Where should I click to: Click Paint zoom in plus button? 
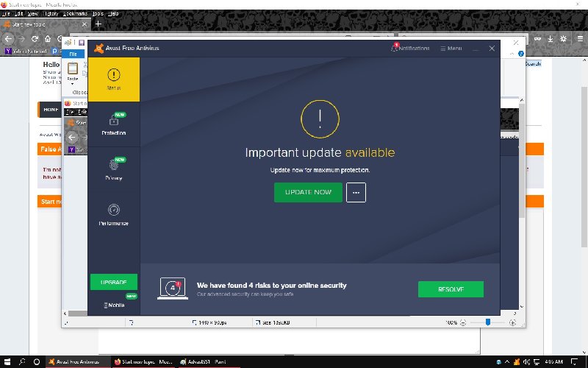512,322
